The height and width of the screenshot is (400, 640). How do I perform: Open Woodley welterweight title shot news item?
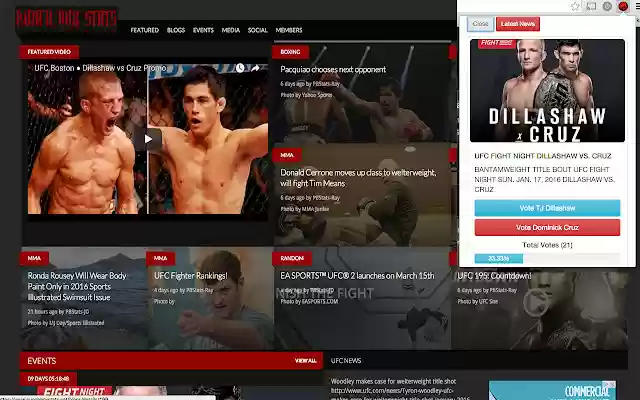click(x=393, y=381)
